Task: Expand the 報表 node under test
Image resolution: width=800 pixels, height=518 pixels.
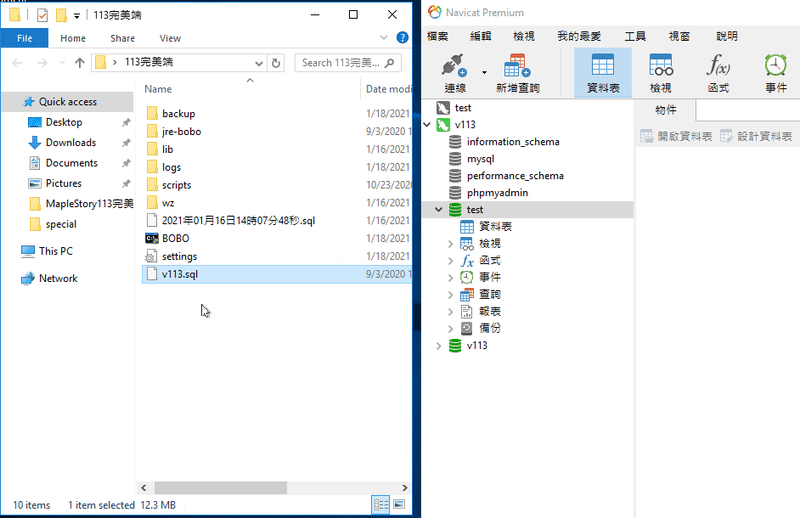Action: tap(451, 312)
